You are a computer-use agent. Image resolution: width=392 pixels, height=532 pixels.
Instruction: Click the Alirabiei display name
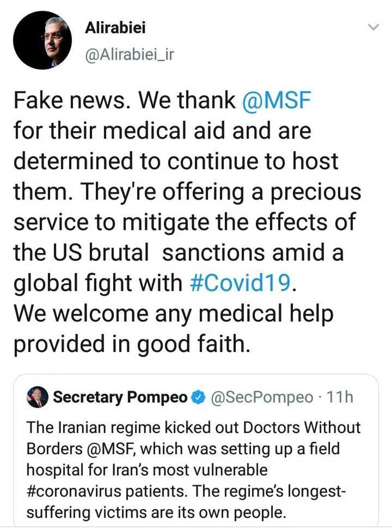click(x=115, y=28)
